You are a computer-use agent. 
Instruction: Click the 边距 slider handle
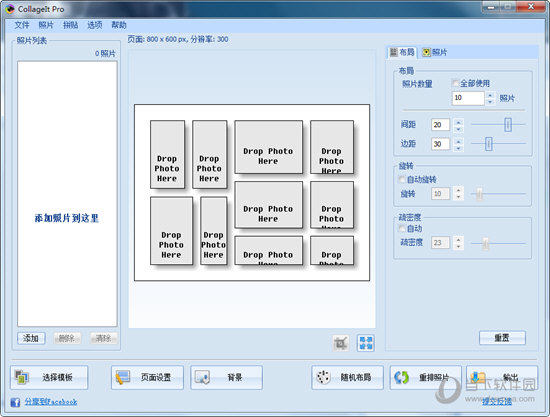coord(489,143)
